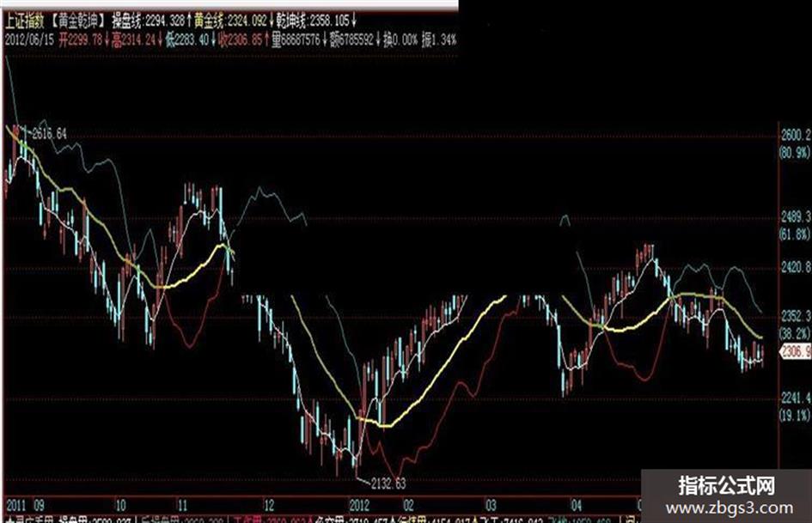Click the 2011 year label on time axis

click(16, 505)
